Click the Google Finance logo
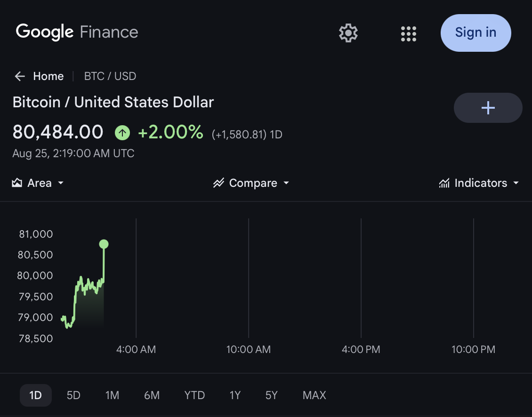 coord(77,32)
